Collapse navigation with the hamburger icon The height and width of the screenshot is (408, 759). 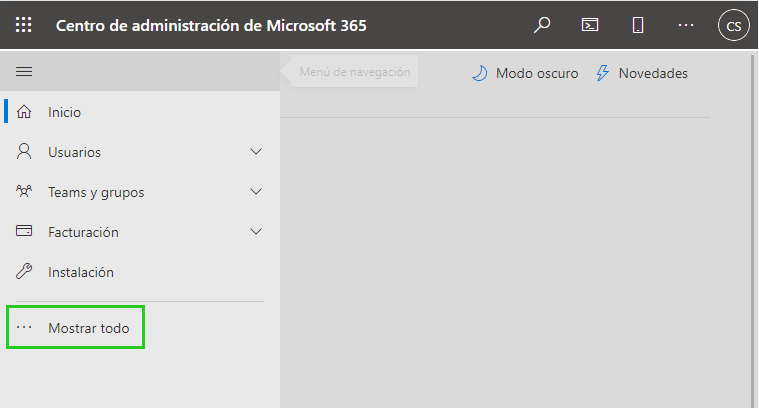[24, 72]
